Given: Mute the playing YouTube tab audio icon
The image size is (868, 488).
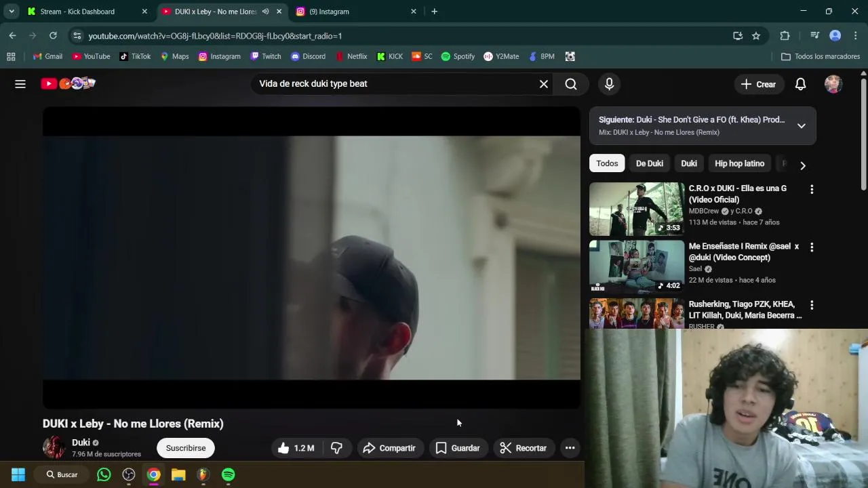Looking at the screenshot, I should pos(265,12).
